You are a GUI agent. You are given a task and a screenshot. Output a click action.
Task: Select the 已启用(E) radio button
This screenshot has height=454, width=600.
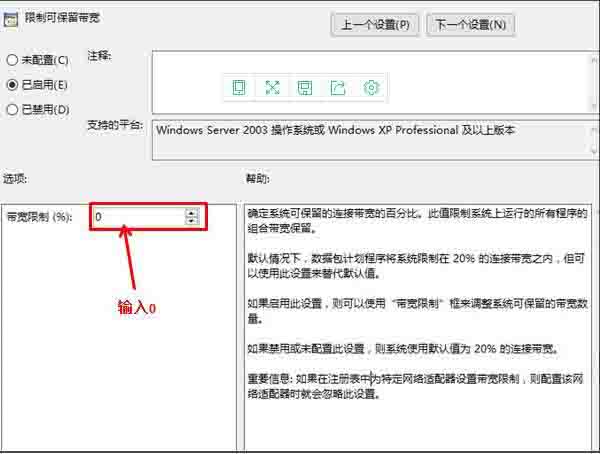[12, 85]
